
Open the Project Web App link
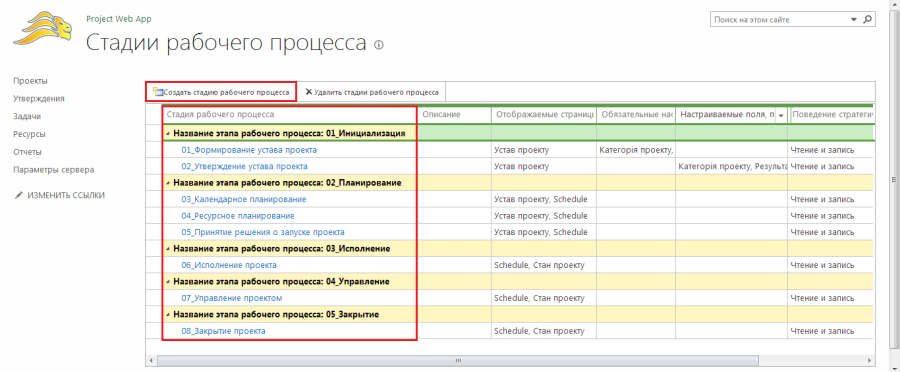coord(119,19)
